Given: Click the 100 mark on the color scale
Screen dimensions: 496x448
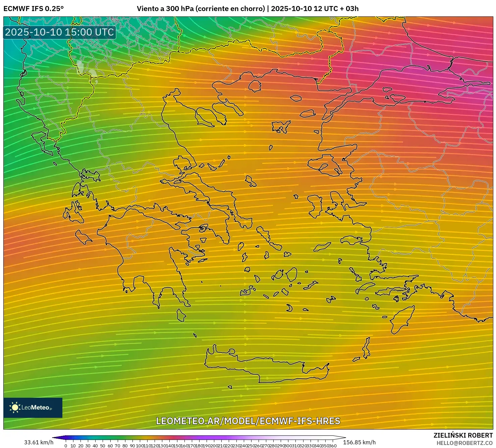Looking at the screenshot, I should 140,446.
